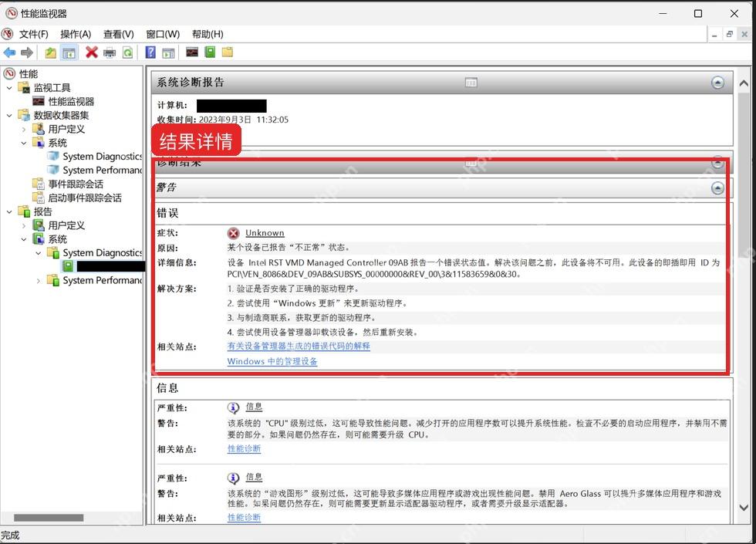Select System Performance under 数据收集器集
Viewport: 756px width, 544px height.
(x=102, y=171)
